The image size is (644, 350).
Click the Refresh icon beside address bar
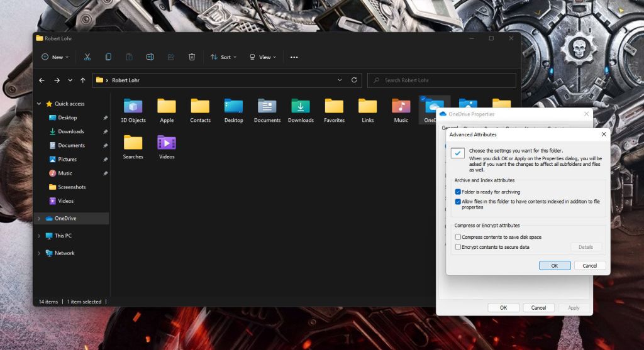pos(354,80)
